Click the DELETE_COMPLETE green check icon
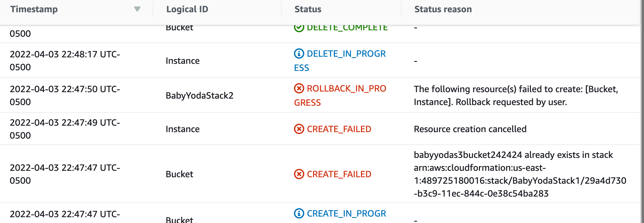This screenshot has width=644, height=223. [x=299, y=28]
